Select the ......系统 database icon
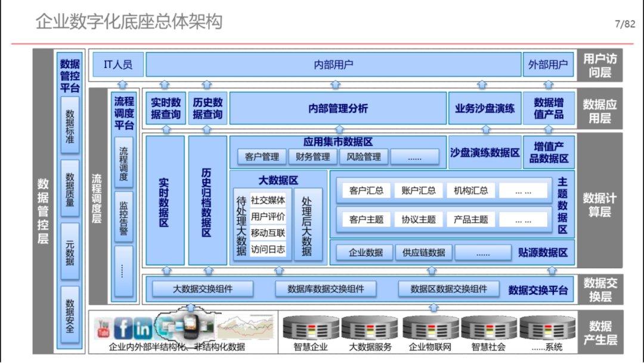Screen dimensions: 644x363 [547, 328]
